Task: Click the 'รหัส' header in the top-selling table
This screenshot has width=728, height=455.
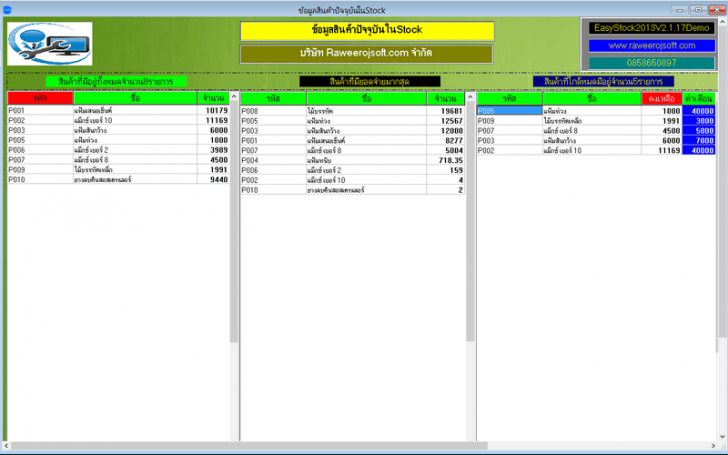Action: (273, 98)
